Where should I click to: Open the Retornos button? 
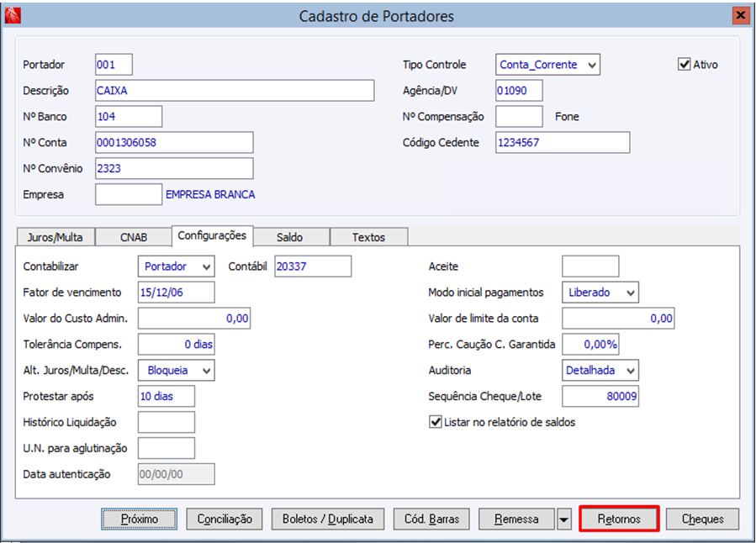tap(619, 519)
